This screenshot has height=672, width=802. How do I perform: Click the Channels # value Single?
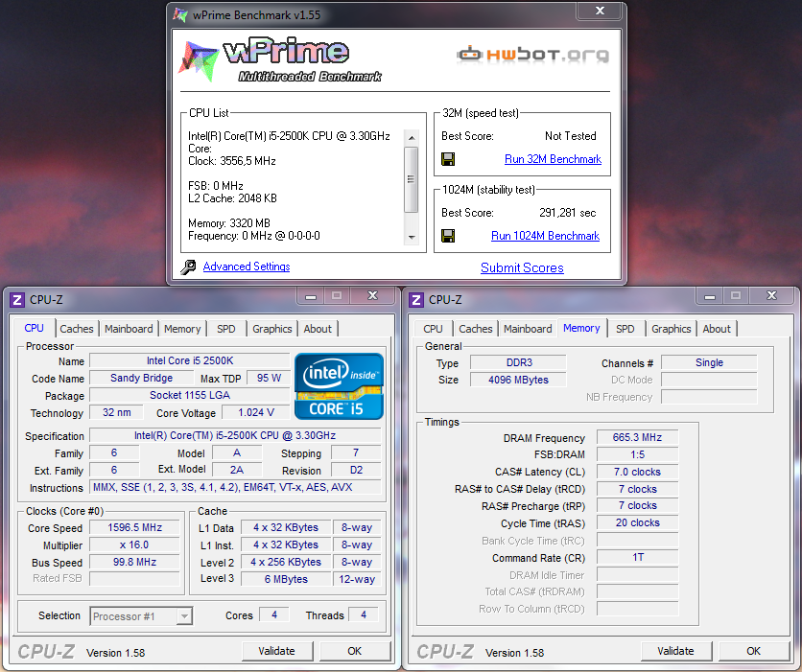click(709, 362)
